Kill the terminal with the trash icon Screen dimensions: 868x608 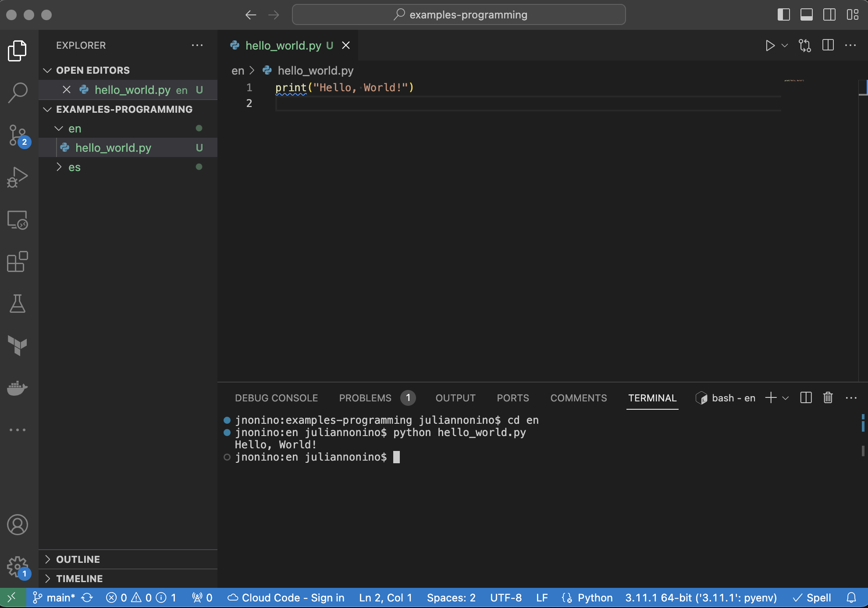click(x=828, y=397)
